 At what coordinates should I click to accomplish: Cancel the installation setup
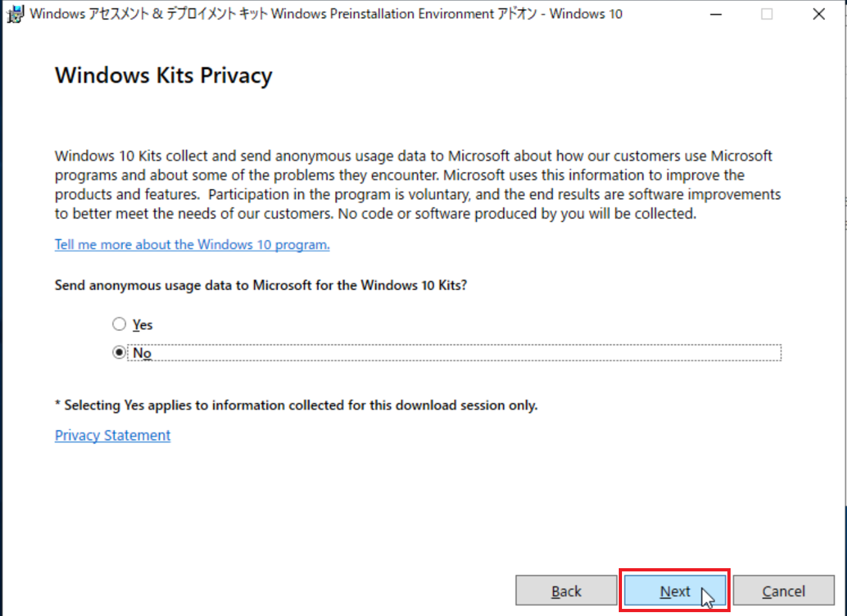point(783,591)
